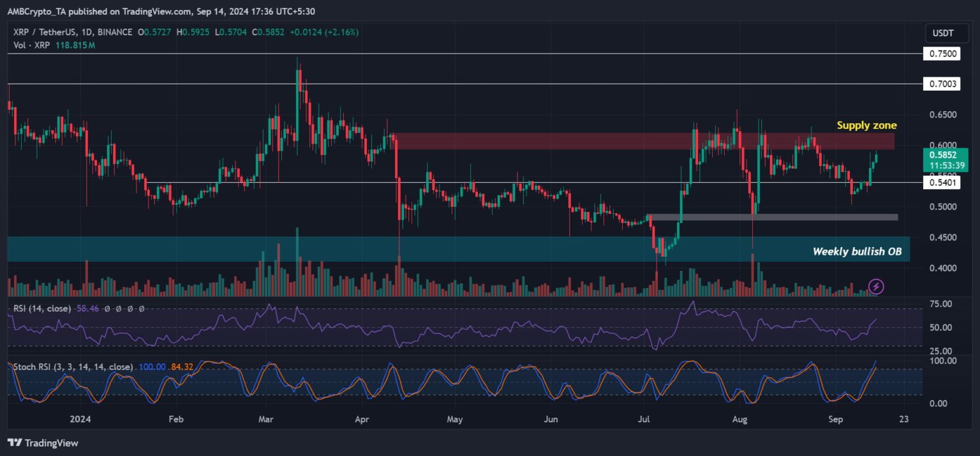Select the Vol · XRP indicator label
Image resolution: width=980 pixels, height=456 pixels.
coord(33,45)
